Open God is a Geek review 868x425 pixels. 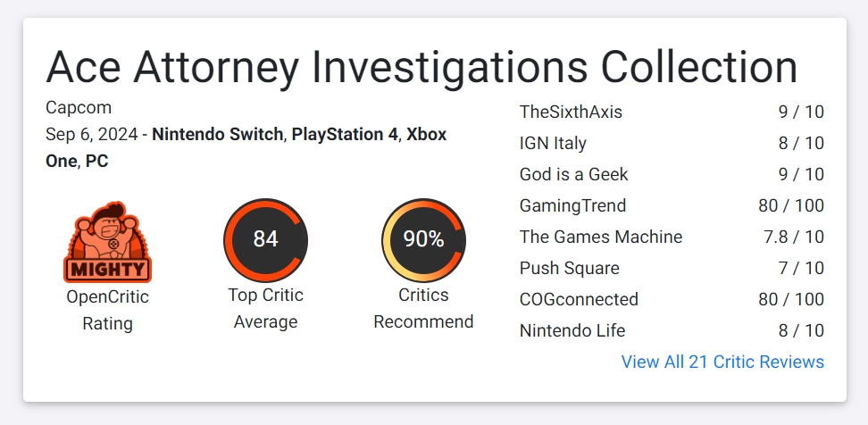573,174
